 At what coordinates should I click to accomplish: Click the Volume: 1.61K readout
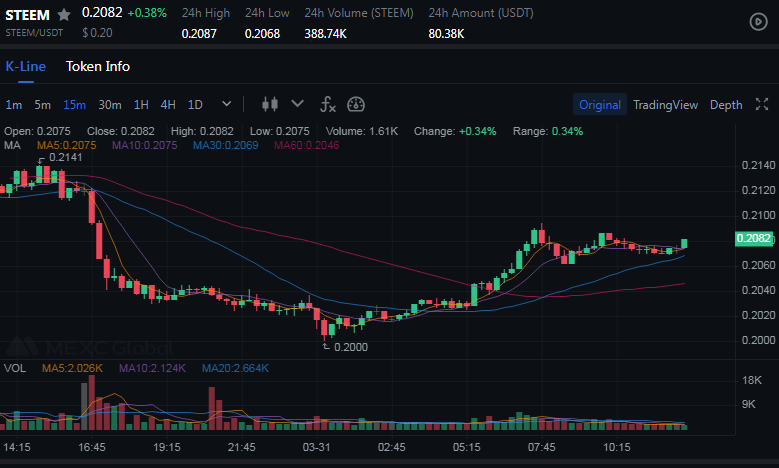tap(362, 131)
